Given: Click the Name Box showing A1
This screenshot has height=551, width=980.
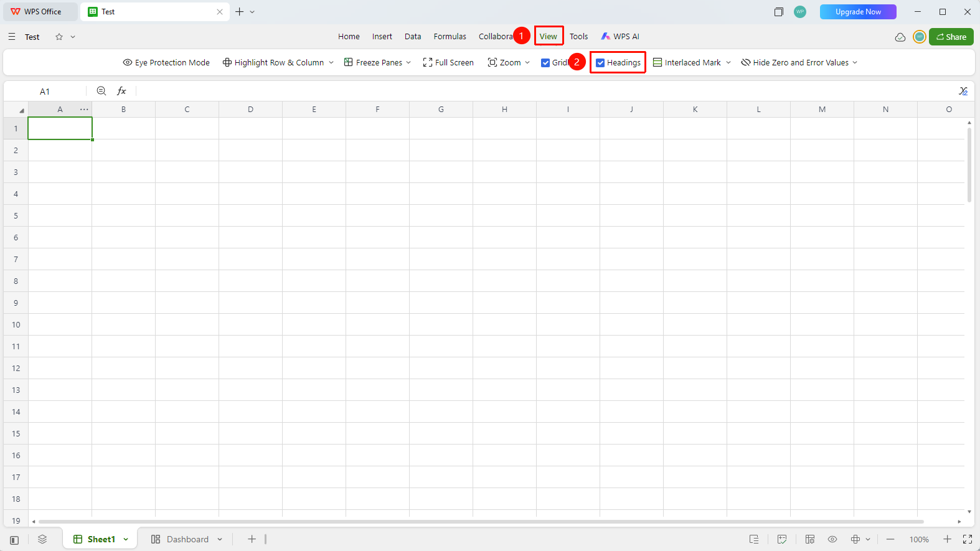Looking at the screenshot, I should tap(45, 92).
